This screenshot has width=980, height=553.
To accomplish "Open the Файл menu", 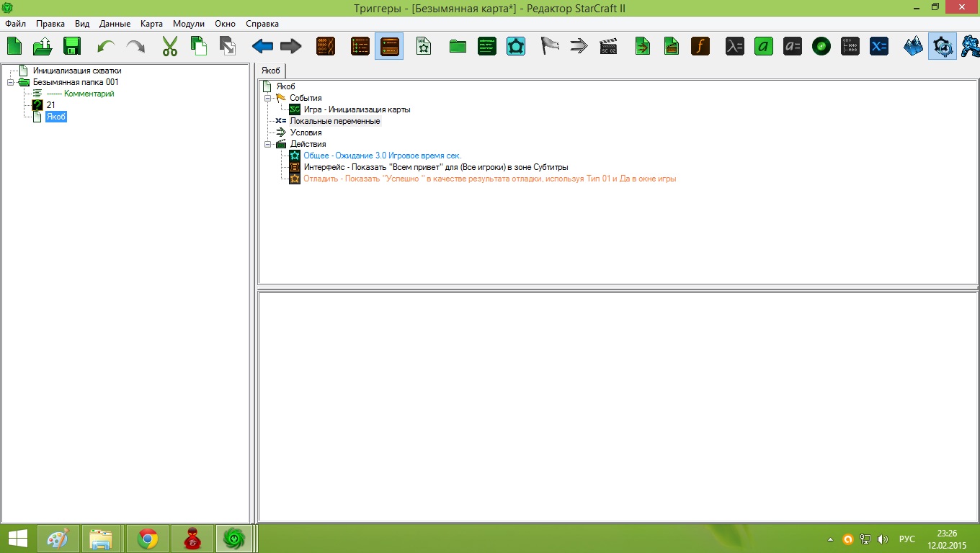I will click(16, 24).
